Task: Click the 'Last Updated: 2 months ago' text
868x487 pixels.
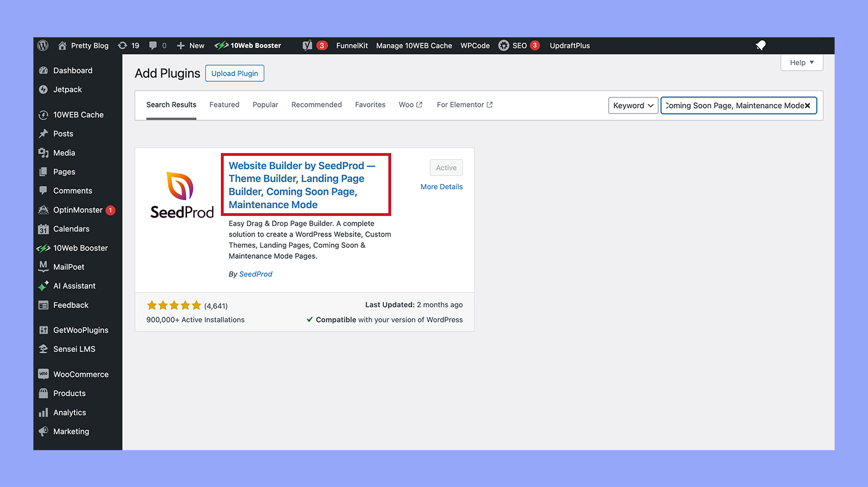Action: [414, 305]
